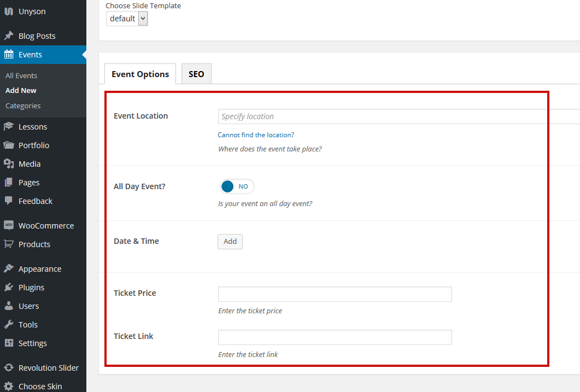
Task: Open the WooCommerce menu item
Action: (x=43, y=225)
